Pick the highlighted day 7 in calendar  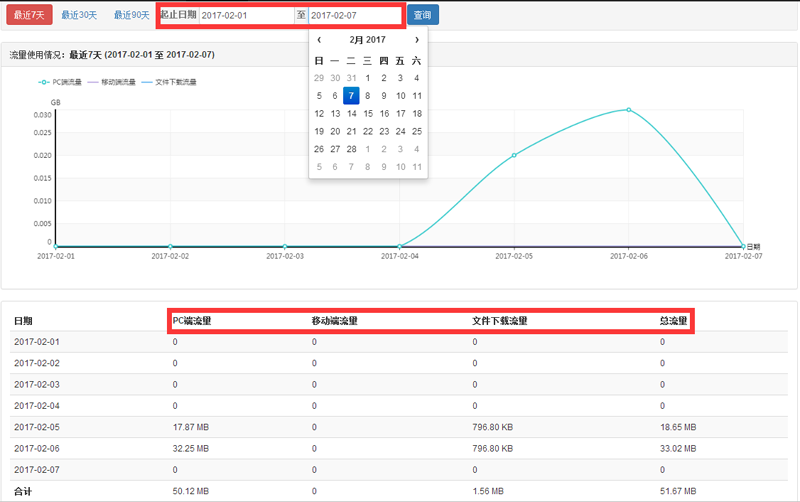351,96
